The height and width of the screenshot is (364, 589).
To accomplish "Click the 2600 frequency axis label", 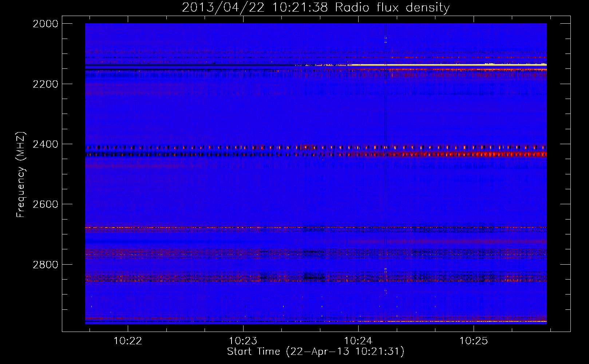I will 46,204.
